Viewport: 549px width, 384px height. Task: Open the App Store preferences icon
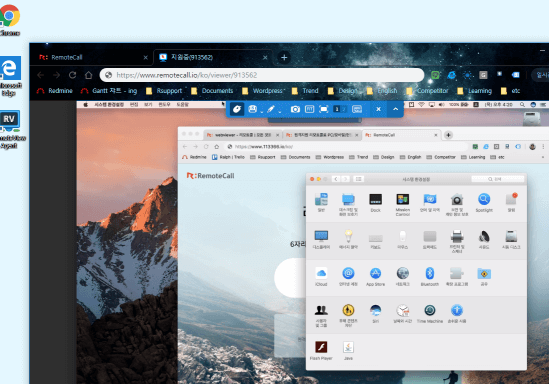tap(375, 277)
